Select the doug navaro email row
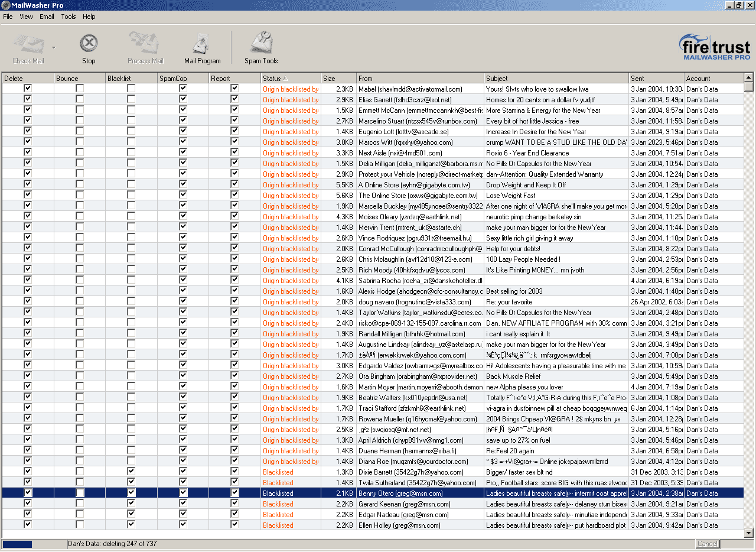The image size is (756, 552). [x=372, y=301]
